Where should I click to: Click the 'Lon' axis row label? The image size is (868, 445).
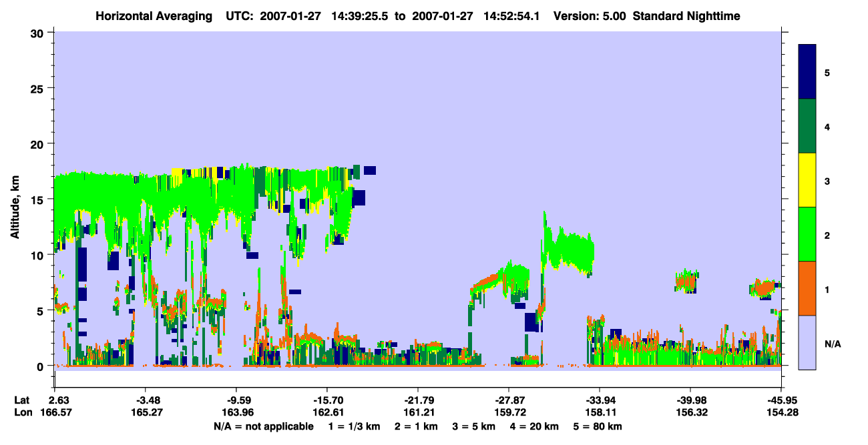click(23, 412)
